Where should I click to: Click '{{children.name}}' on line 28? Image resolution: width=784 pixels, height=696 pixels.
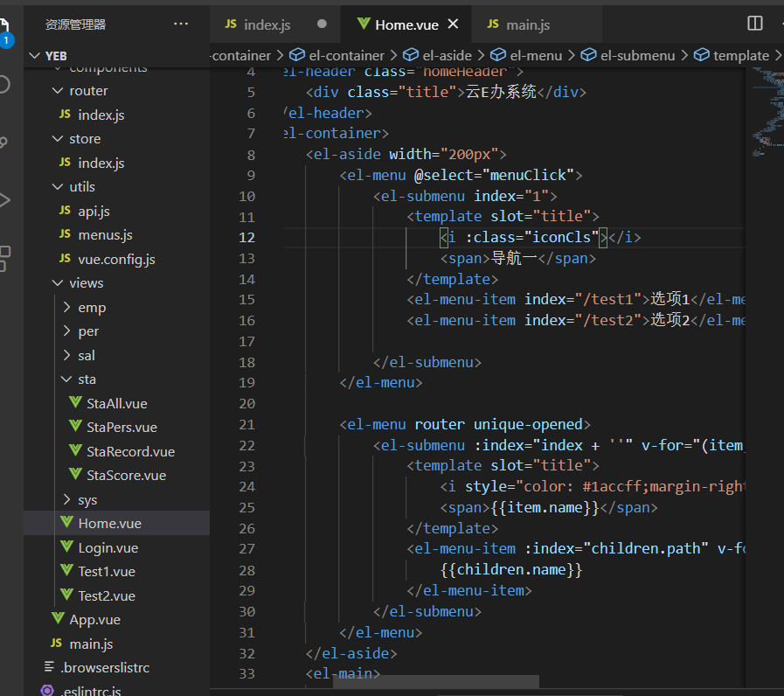pos(511,569)
